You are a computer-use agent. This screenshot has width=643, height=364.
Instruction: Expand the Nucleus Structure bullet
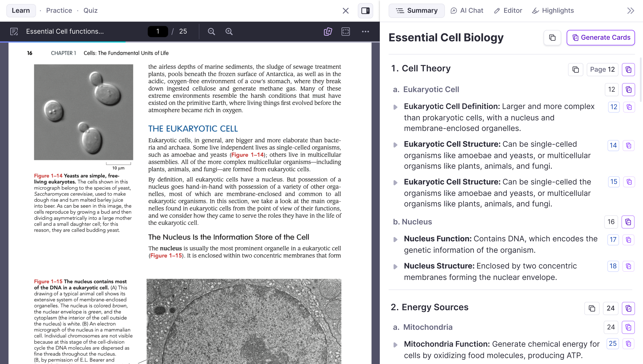coord(395,267)
